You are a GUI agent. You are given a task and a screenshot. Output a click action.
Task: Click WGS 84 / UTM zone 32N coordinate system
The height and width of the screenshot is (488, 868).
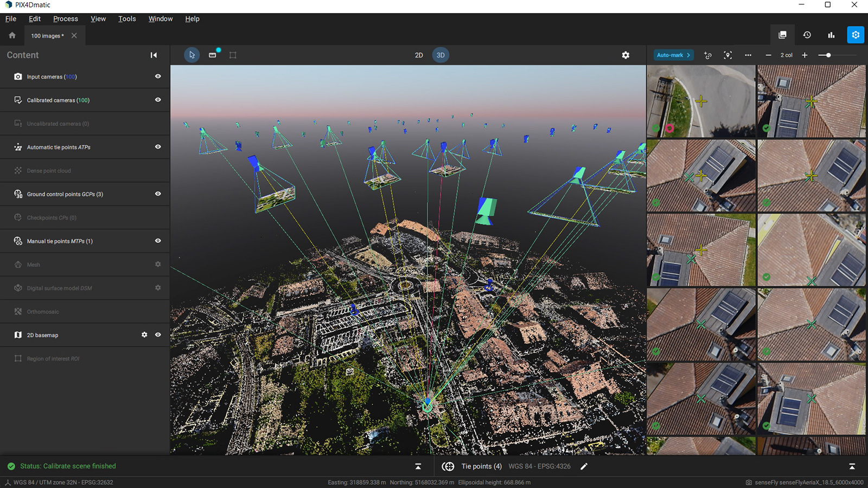pyautogui.click(x=63, y=482)
